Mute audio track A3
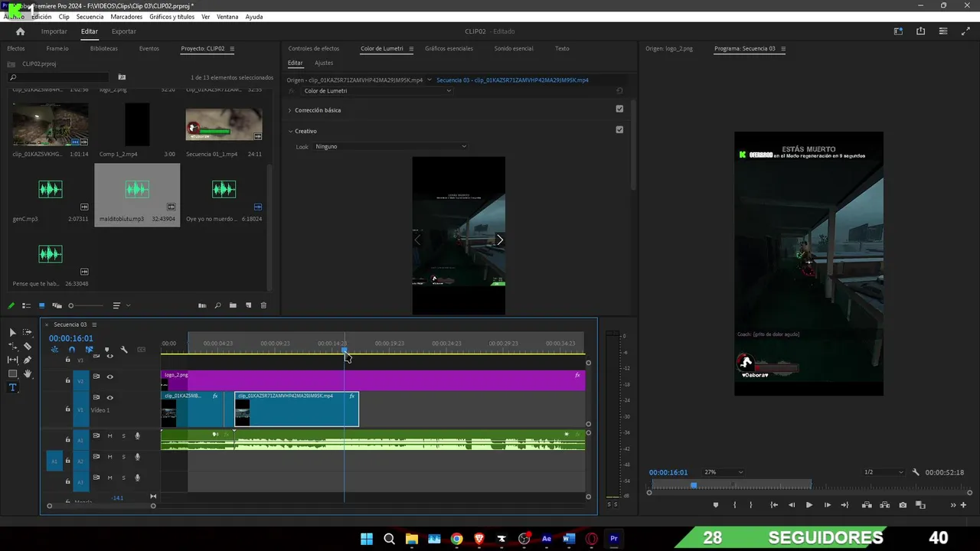 pyautogui.click(x=109, y=478)
